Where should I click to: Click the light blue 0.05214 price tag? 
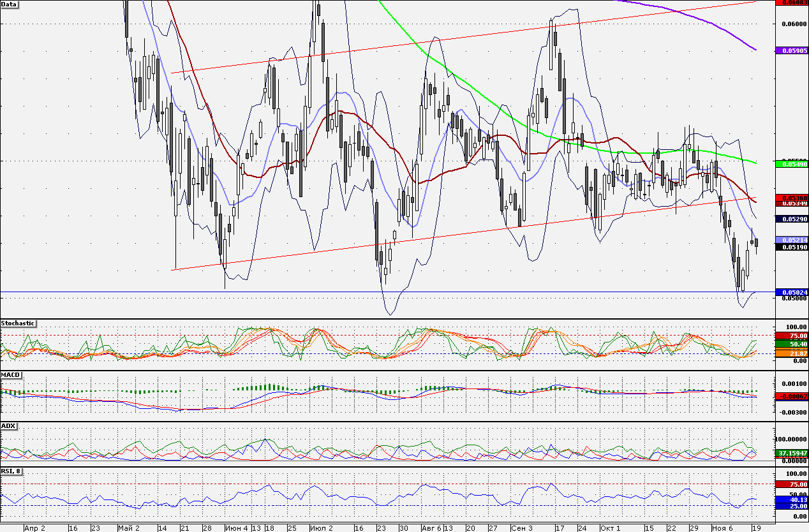pyautogui.click(x=791, y=240)
